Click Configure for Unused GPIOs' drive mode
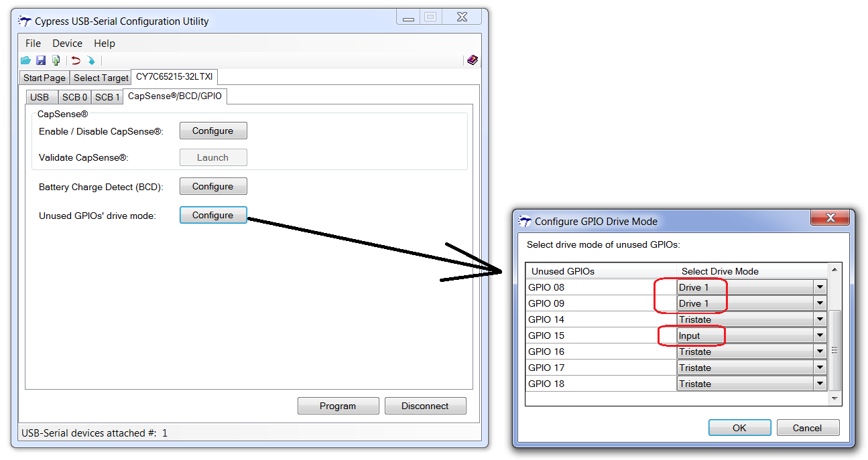 [213, 215]
